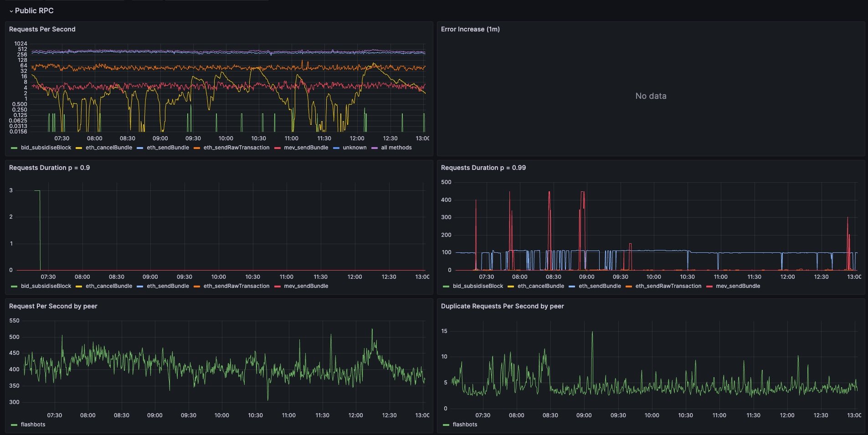The width and height of the screenshot is (868, 435).
Task: Select the eth_sendBundle legend label
Action: [x=168, y=148]
